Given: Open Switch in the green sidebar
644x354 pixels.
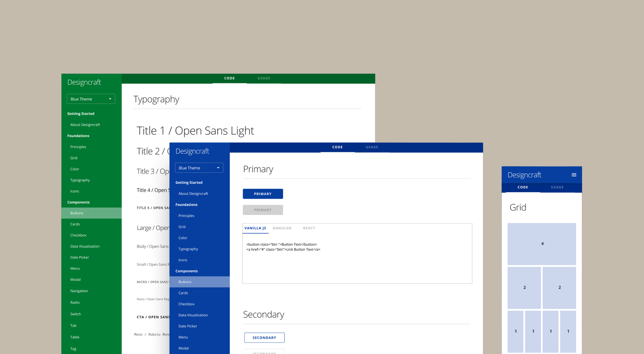Looking at the screenshot, I should 75,314.
